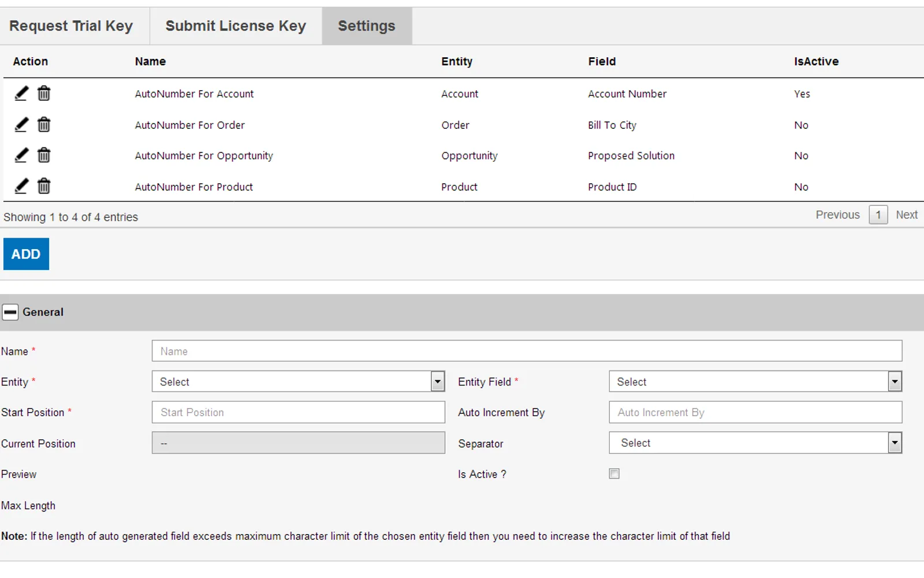Click the 'Order' entity cell
924x578 pixels.
[x=455, y=125]
